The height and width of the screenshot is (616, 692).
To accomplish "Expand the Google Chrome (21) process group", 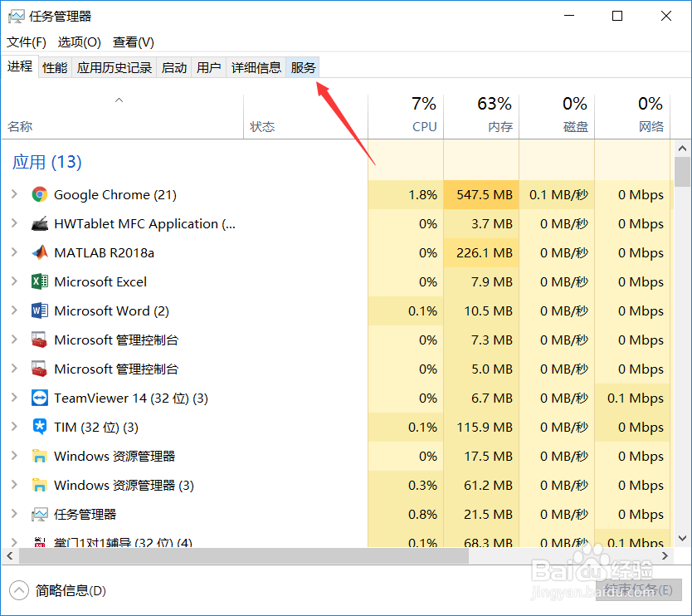I will (x=14, y=194).
